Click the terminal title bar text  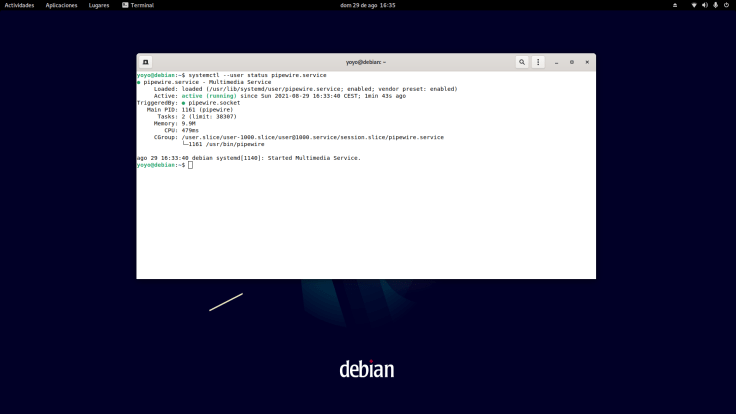coord(366,62)
